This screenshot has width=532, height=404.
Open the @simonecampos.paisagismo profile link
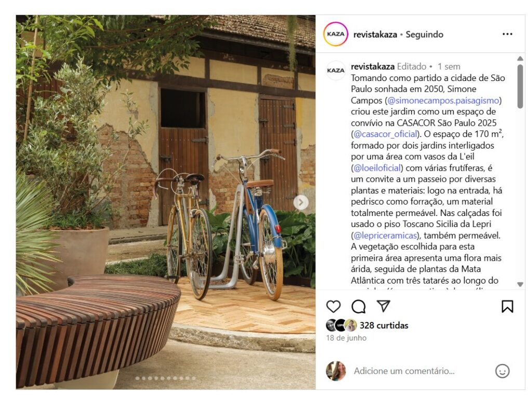click(x=443, y=100)
